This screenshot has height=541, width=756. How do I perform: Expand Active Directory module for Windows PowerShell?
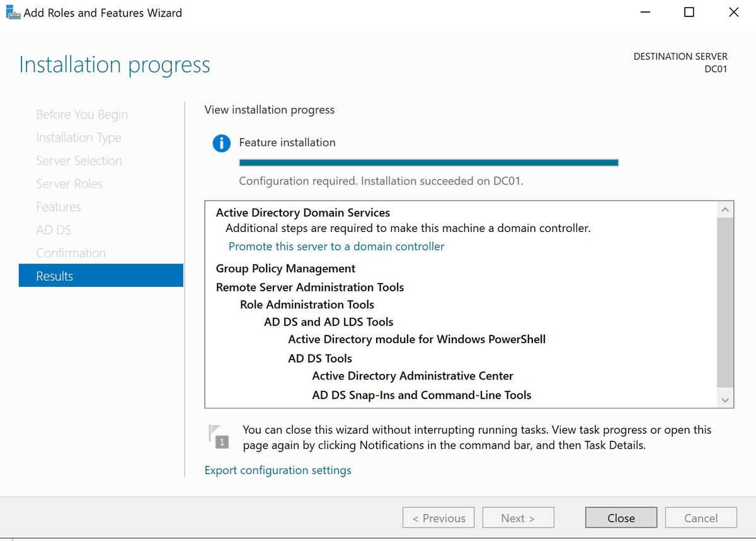click(416, 339)
